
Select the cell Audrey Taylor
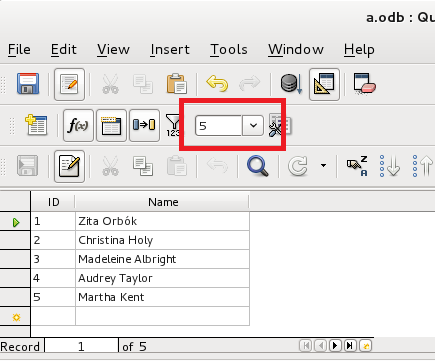point(163,278)
